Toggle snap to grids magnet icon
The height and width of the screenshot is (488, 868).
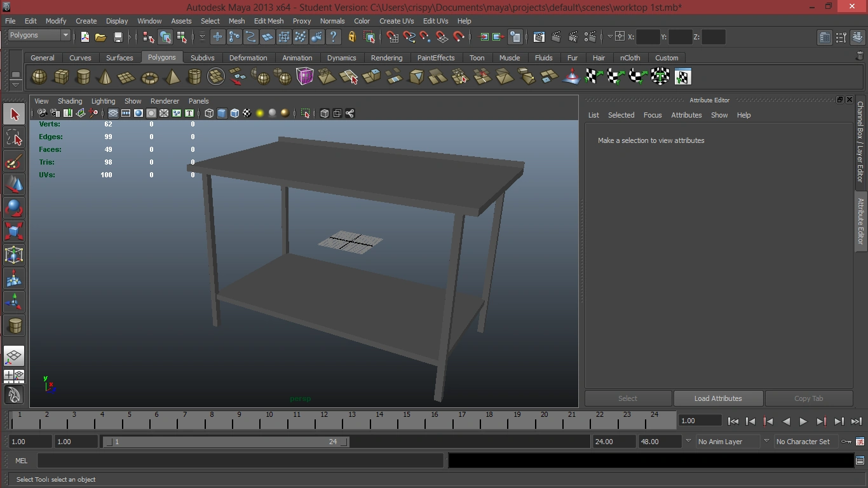(x=393, y=37)
